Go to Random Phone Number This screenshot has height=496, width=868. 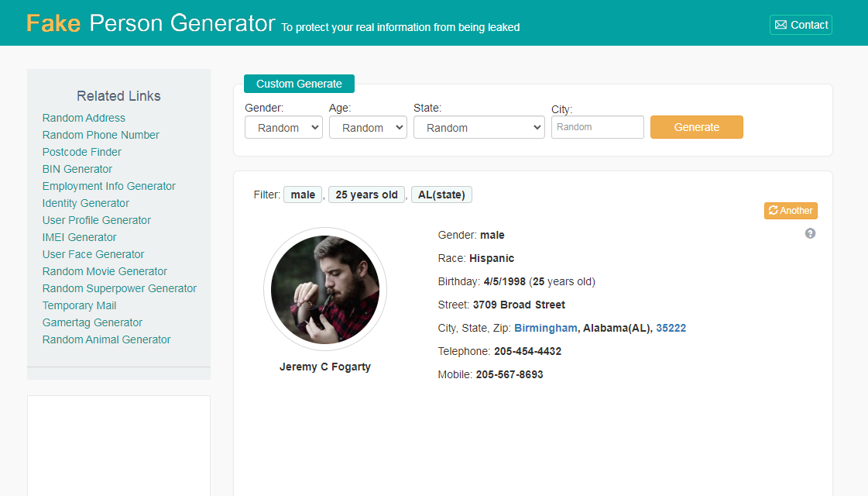101,135
